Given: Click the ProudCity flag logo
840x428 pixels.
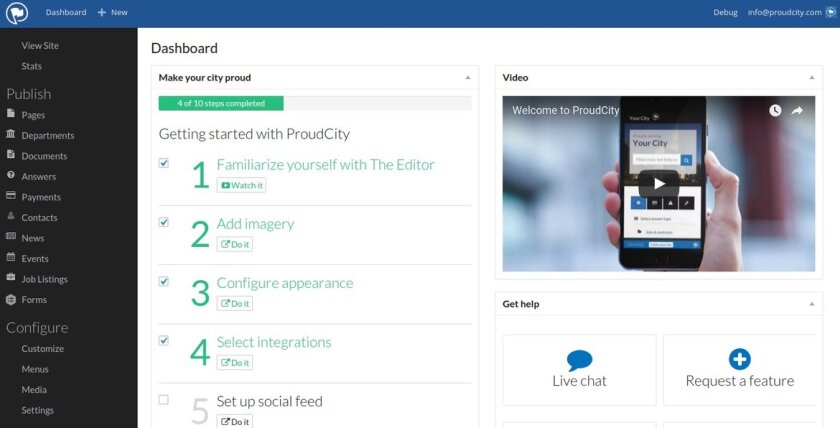Looking at the screenshot, I should [17, 13].
